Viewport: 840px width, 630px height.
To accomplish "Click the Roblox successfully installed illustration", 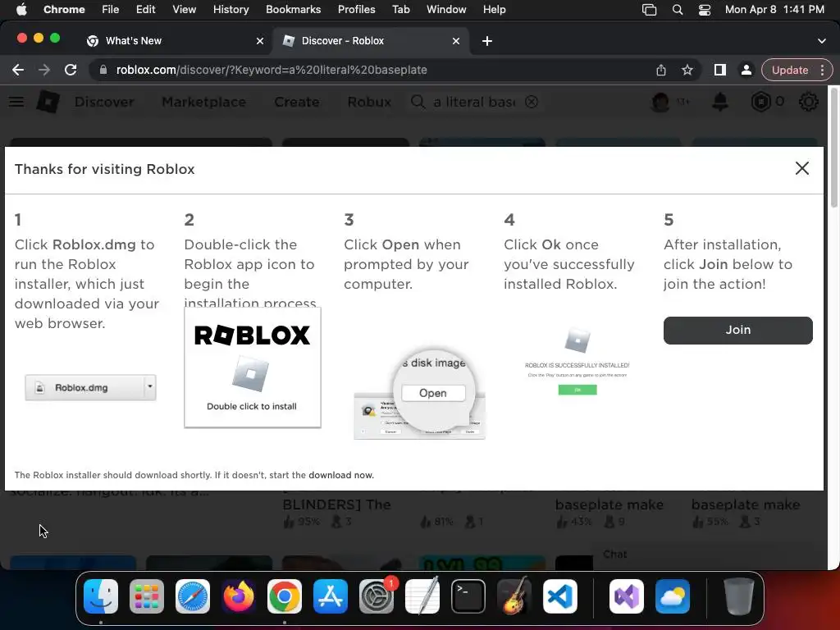I will coord(577,361).
